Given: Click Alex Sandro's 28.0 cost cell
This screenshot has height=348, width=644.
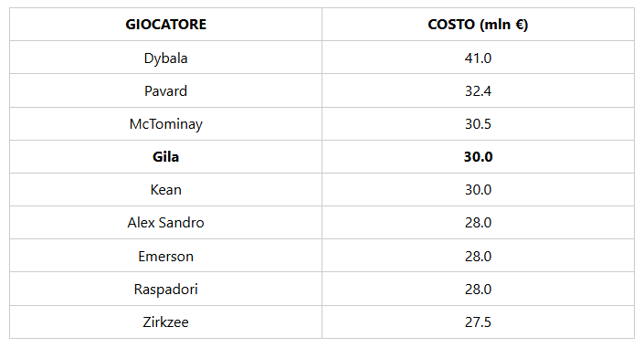Looking at the screenshot, I should 478,222.
